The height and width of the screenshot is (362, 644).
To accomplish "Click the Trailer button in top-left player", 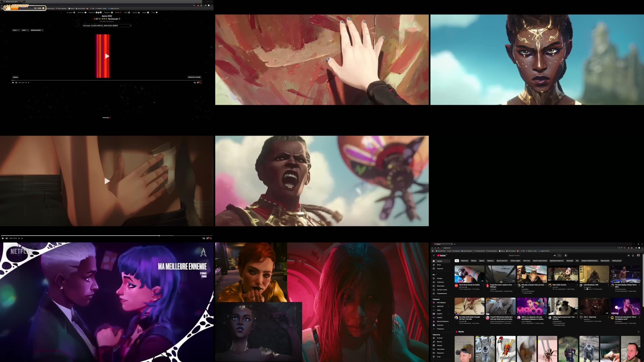I will pos(15,77).
